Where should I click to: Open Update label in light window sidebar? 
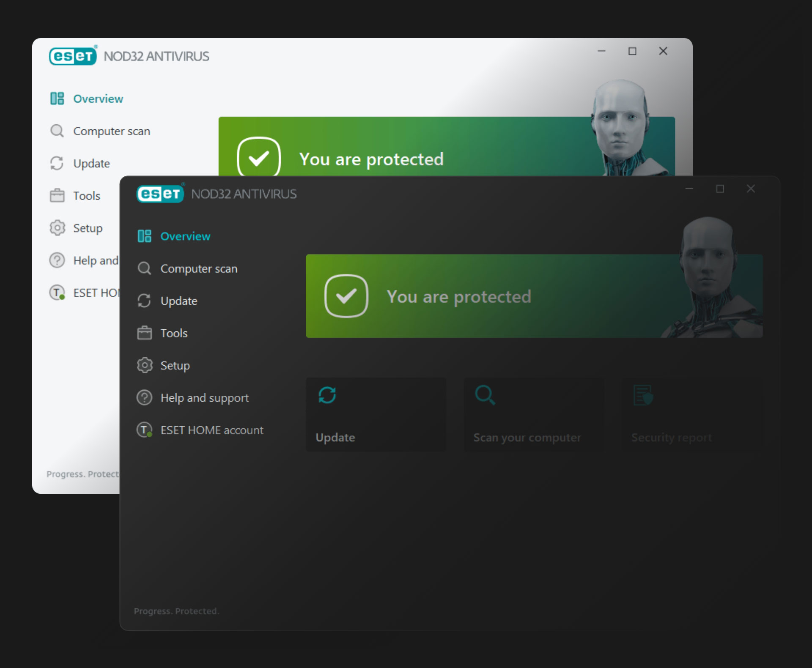[x=91, y=164]
